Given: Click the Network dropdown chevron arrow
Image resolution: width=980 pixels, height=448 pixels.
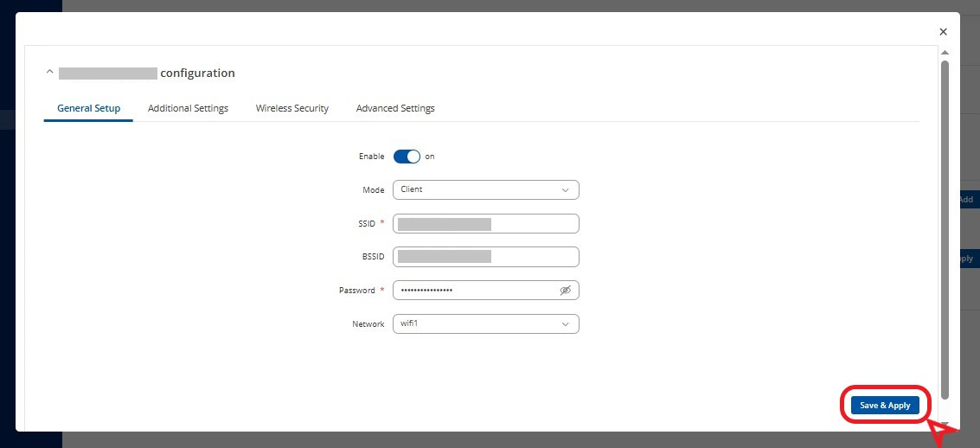Looking at the screenshot, I should click(565, 324).
